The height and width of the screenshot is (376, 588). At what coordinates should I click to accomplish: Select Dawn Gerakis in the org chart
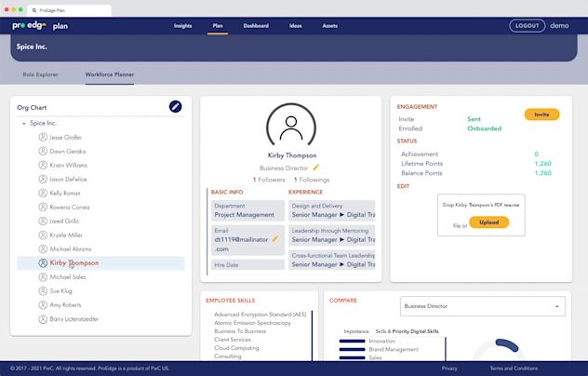click(x=68, y=151)
